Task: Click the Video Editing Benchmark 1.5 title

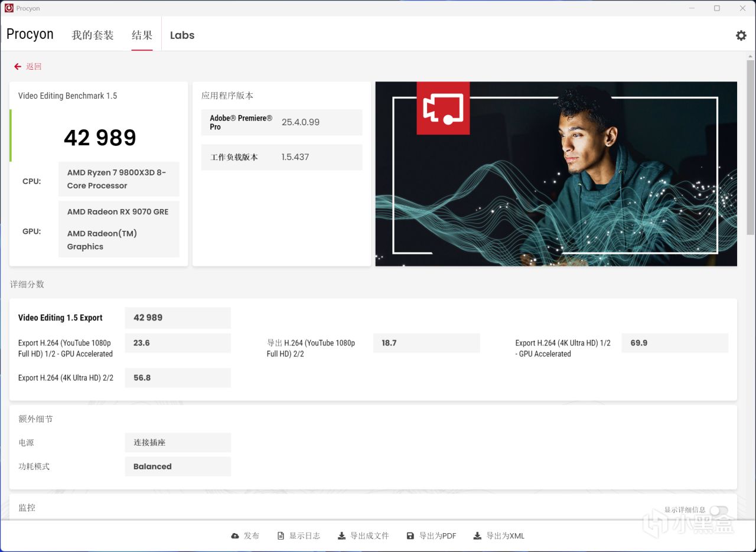Action: (67, 96)
